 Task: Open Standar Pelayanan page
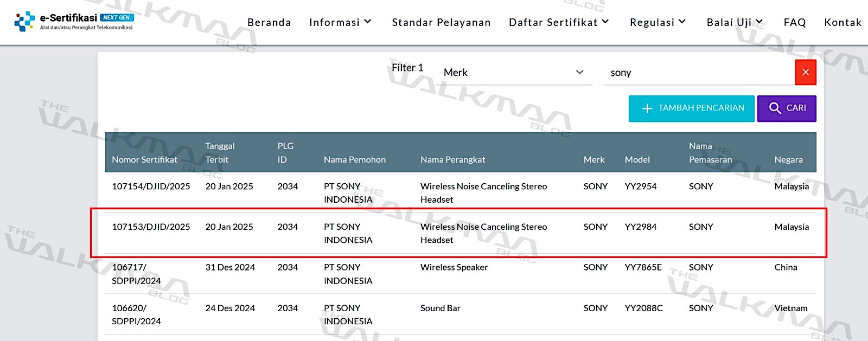(441, 22)
